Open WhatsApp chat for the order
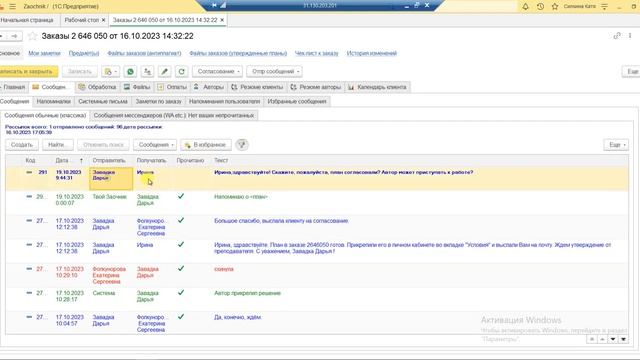The height and width of the screenshot is (360, 640). pos(130,71)
